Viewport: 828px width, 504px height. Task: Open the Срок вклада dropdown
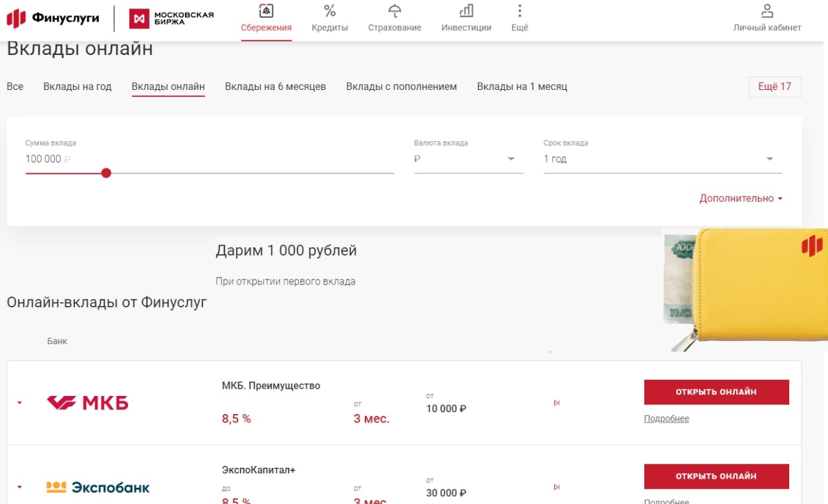[662, 159]
